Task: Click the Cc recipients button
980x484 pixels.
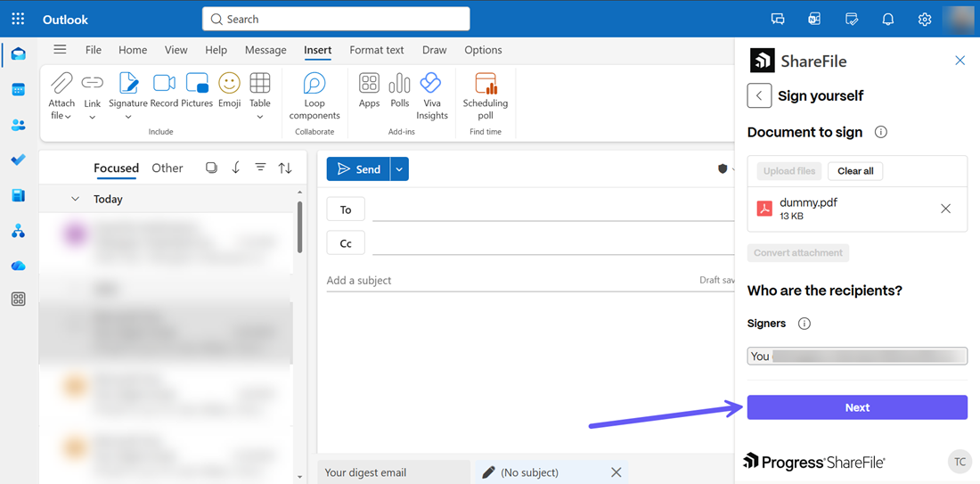Action: click(346, 243)
